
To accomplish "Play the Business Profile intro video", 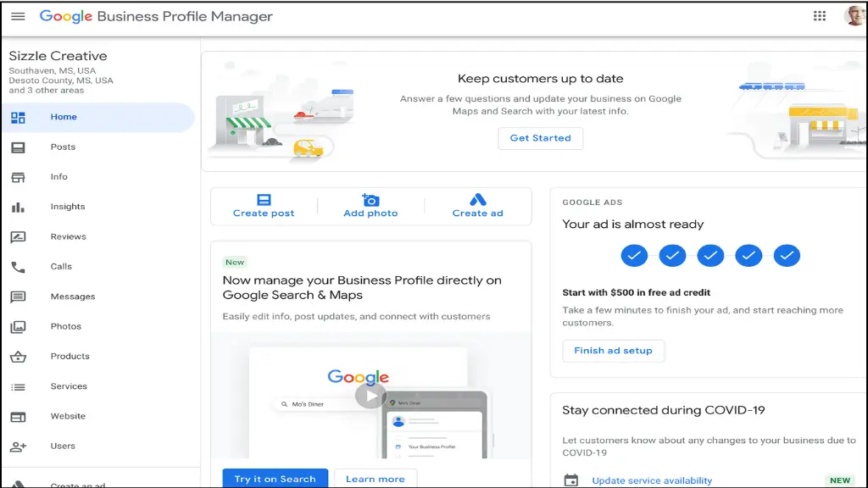I will point(370,396).
